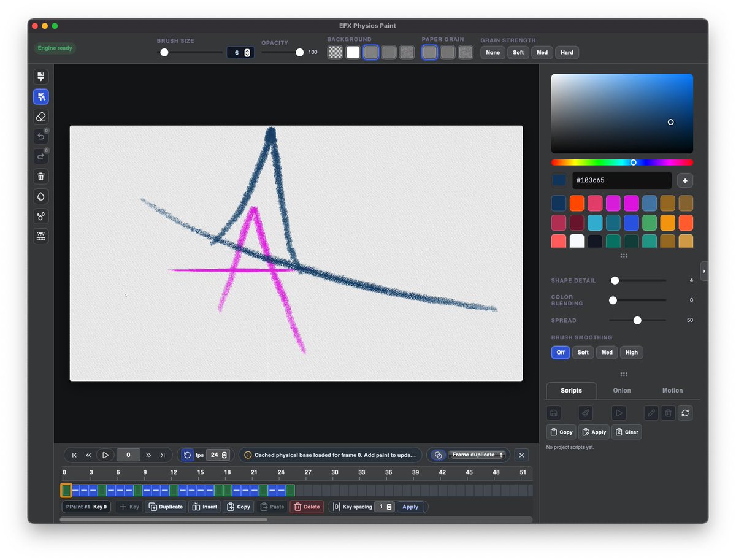Select the single water drop tool
Screen dimensions: 736x560
(x=41, y=196)
